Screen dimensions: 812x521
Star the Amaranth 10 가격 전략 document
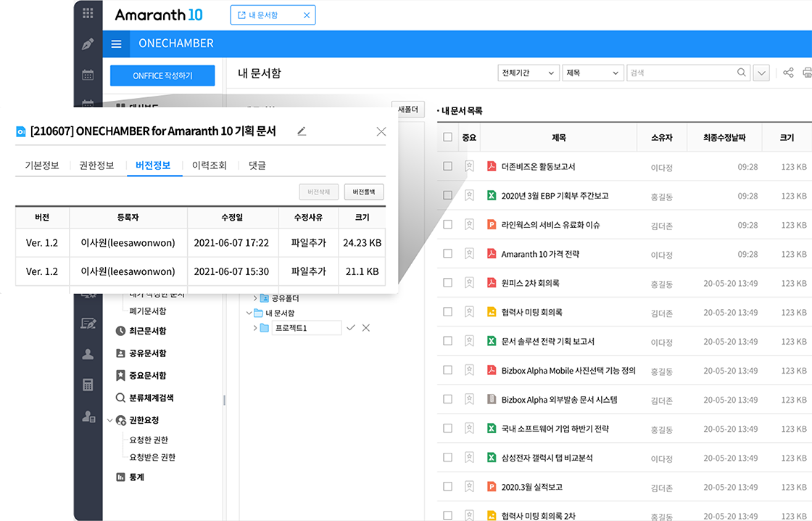(469, 253)
